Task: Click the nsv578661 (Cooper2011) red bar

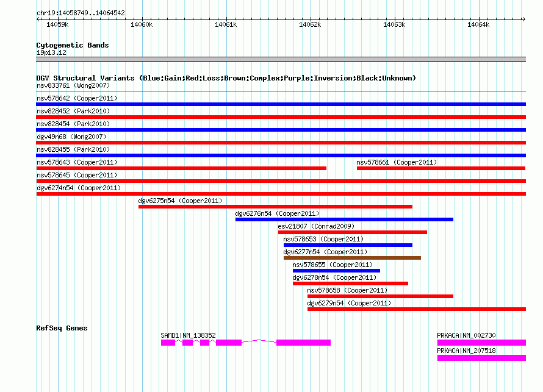Action: [441, 168]
